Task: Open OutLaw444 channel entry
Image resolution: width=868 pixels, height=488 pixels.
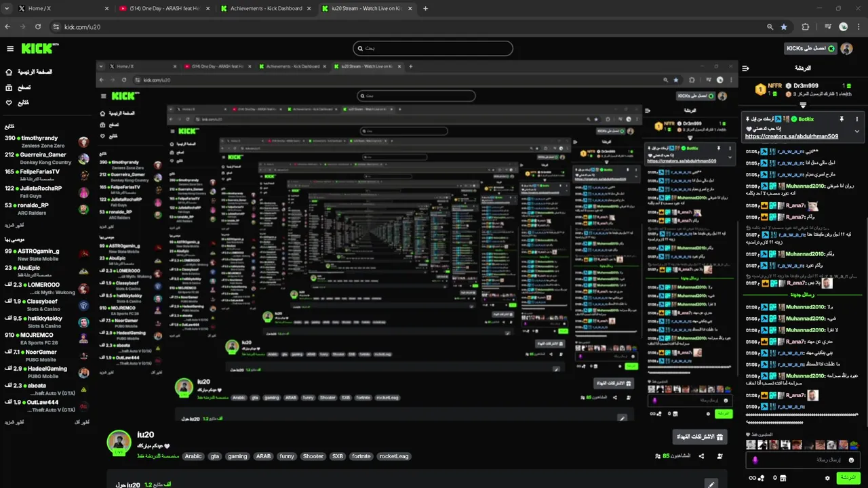Action: pyautogui.click(x=46, y=405)
